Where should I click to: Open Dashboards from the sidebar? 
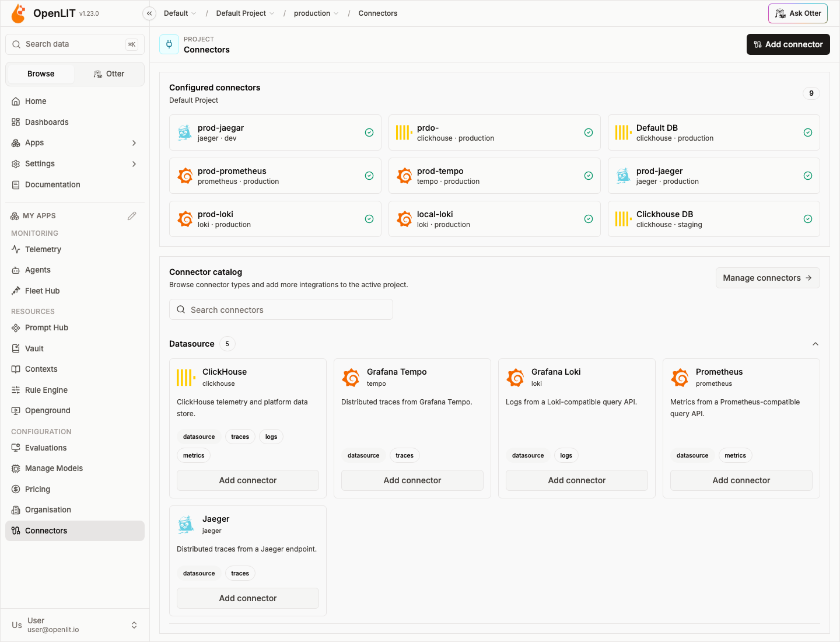click(x=75, y=122)
